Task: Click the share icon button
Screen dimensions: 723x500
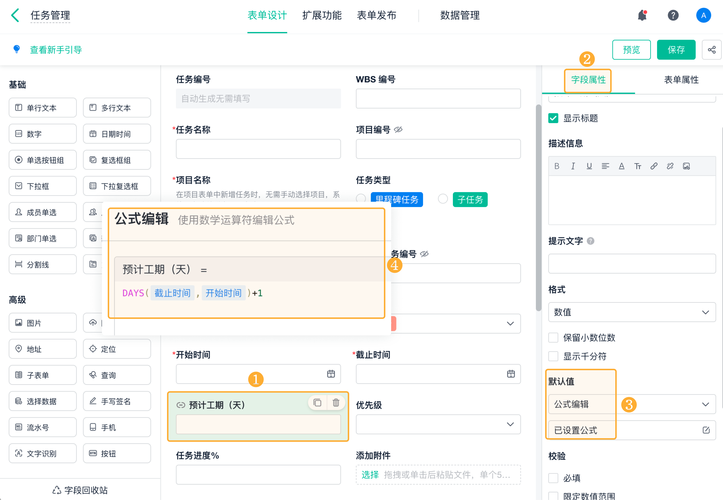Action: (x=711, y=50)
